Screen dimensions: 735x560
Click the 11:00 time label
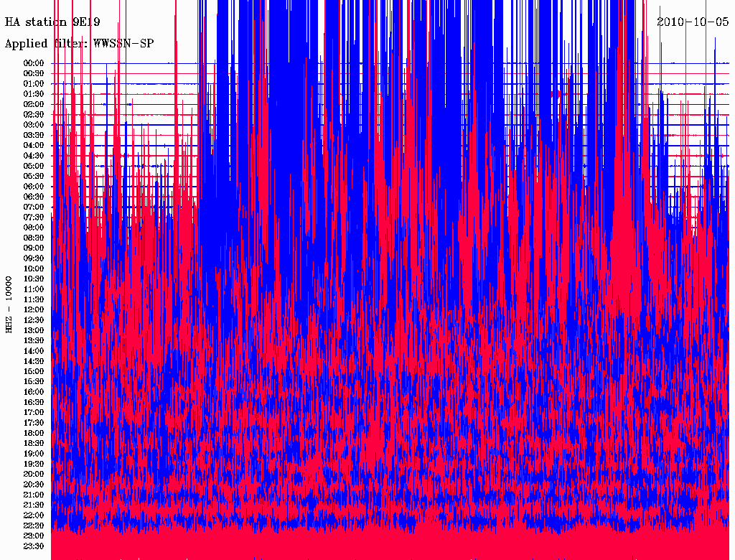[34, 289]
